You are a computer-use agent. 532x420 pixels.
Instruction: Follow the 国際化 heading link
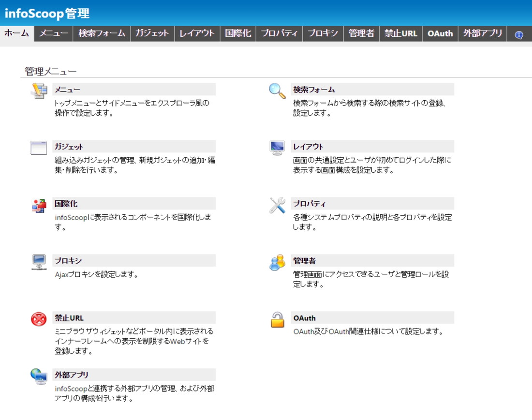66,204
